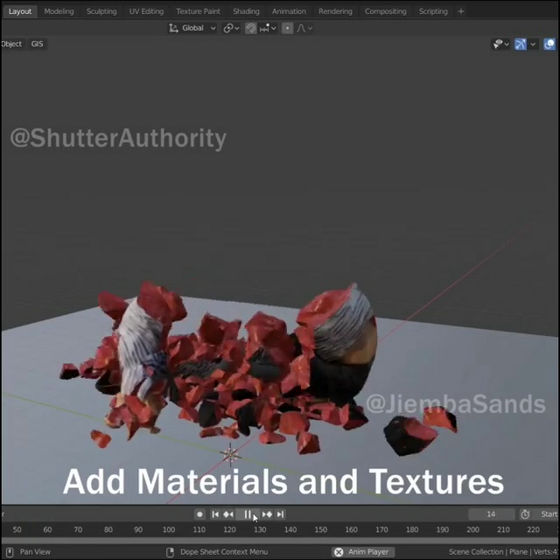Image resolution: width=560 pixels, height=560 pixels.
Task: Open proportional editing falloff dropdown
Action: pos(304,28)
